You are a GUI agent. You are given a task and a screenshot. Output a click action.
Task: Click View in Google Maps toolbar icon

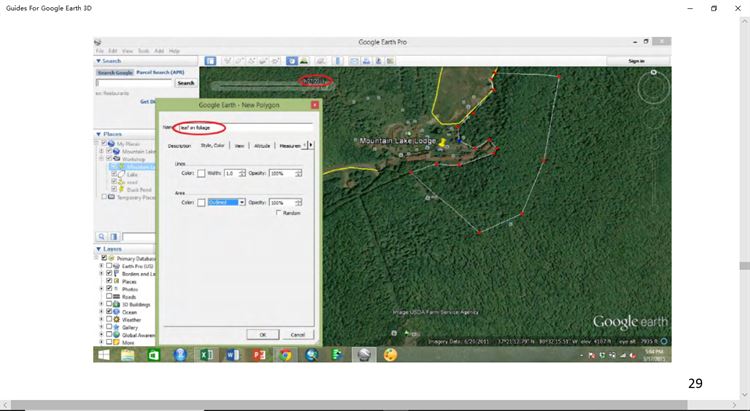[x=390, y=61]
